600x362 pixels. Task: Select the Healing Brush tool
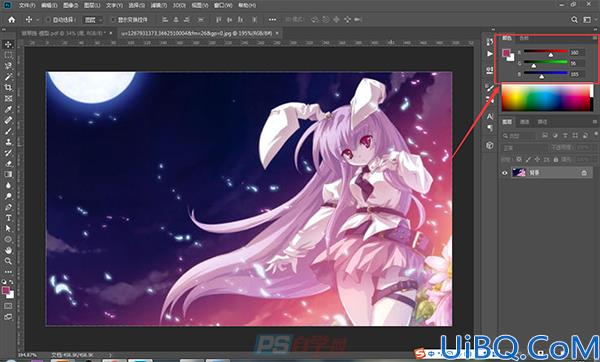coord(8,120)
